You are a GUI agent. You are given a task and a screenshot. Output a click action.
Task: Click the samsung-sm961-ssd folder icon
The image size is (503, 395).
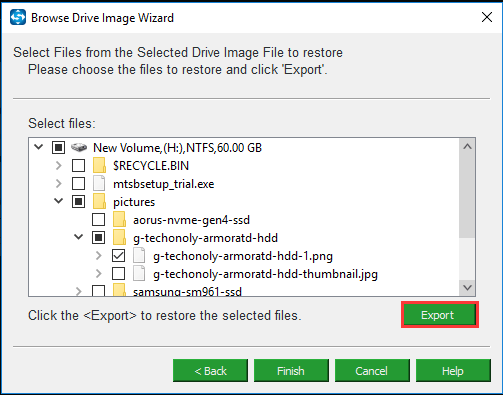click(x=119, y=290)
